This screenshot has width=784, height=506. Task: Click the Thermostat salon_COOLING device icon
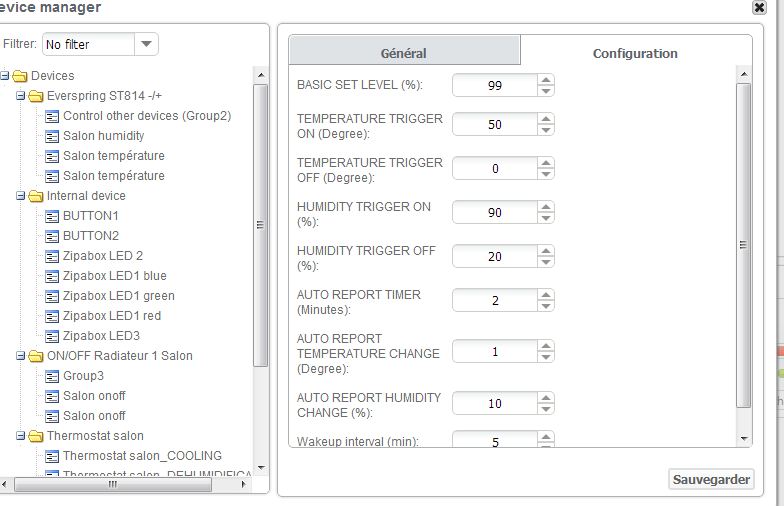[x=52, y=456]
